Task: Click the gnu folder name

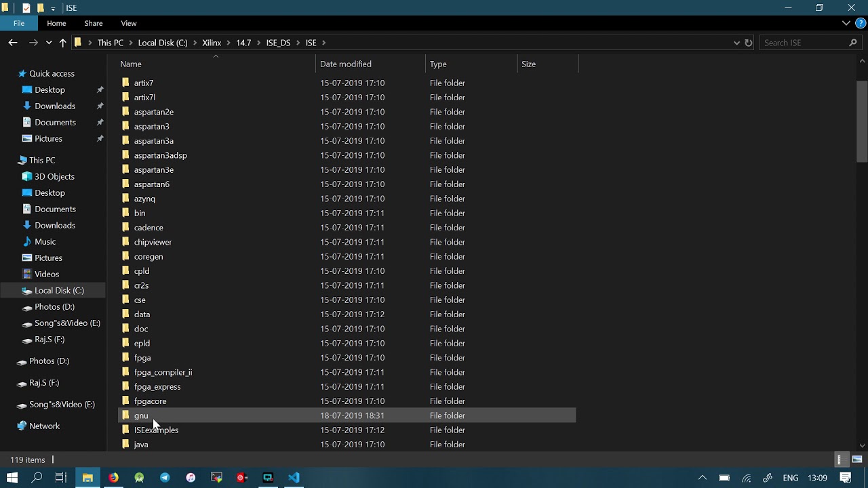Action: (141, 415)
